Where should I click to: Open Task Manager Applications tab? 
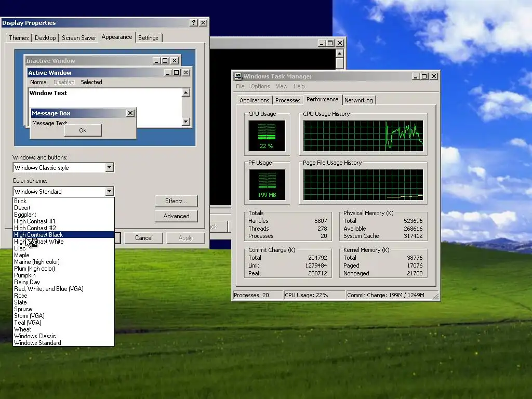(x=254, y=100)
